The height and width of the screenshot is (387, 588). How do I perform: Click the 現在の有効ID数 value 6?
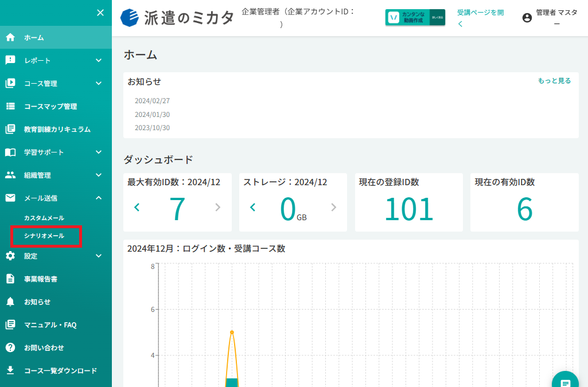pos(525,209)
